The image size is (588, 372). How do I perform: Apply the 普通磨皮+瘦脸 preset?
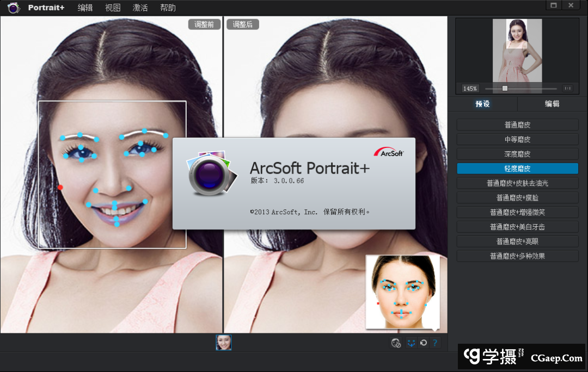coord(517,197)
